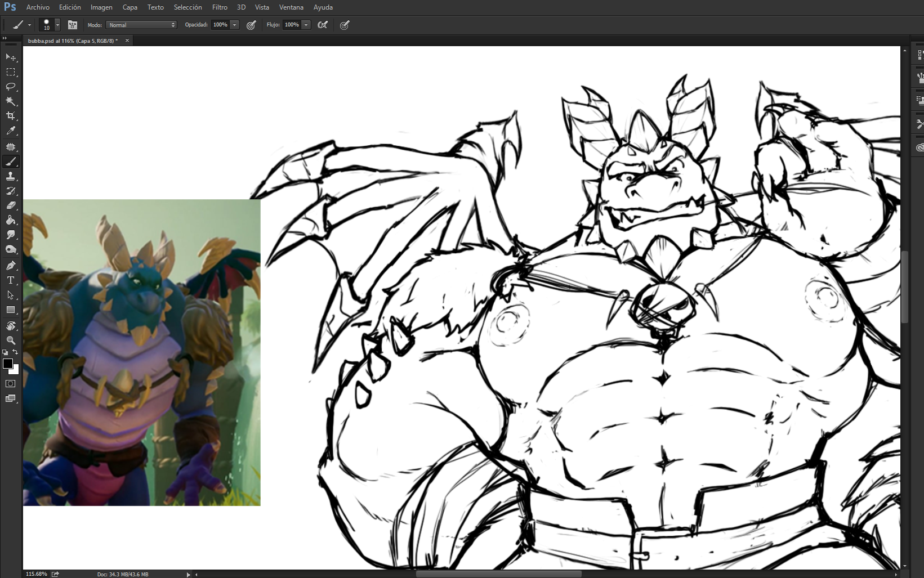924x578 pixels.
Task: Toggle Quick Mask mode
Action: (x=11, y=384)
